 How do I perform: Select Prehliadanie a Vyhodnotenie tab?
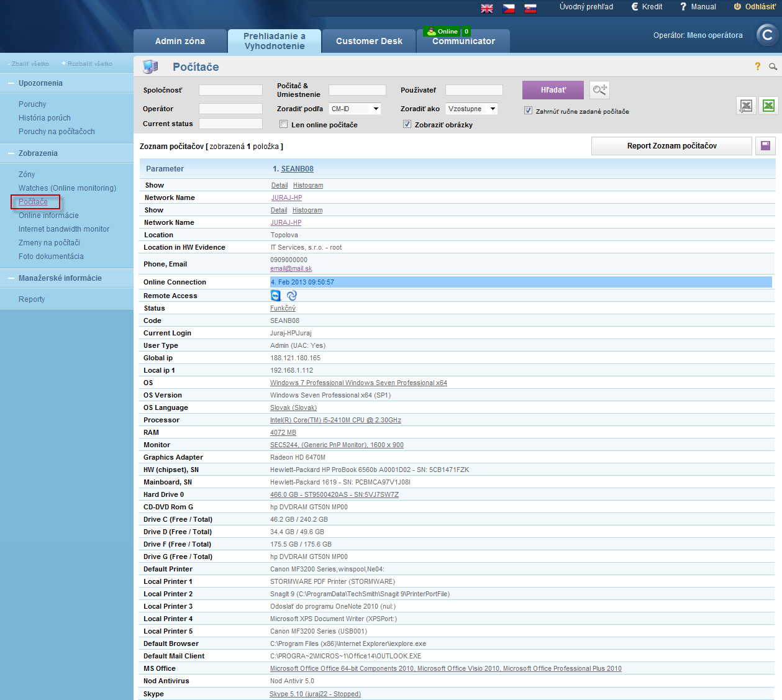click(275, 41)
